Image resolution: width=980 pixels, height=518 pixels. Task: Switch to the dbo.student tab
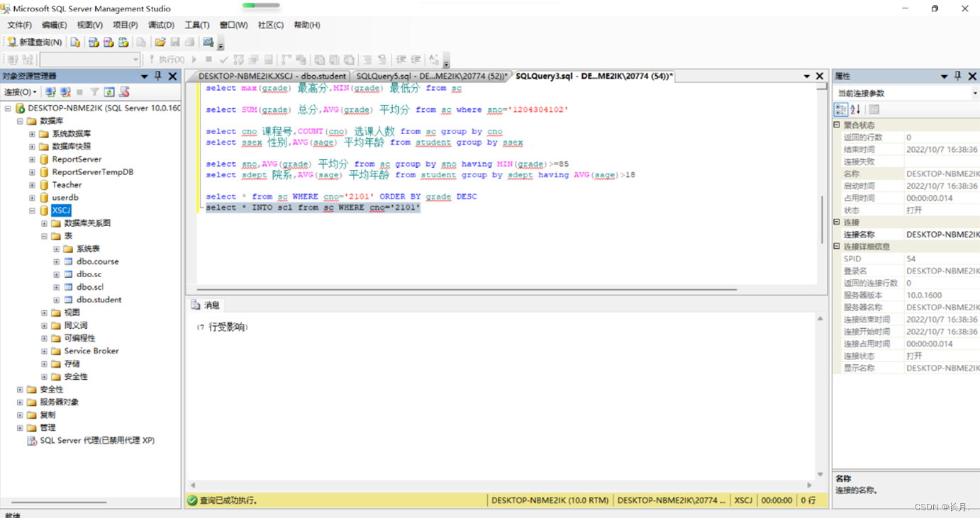pyautogui.click(x=272, y=76)
